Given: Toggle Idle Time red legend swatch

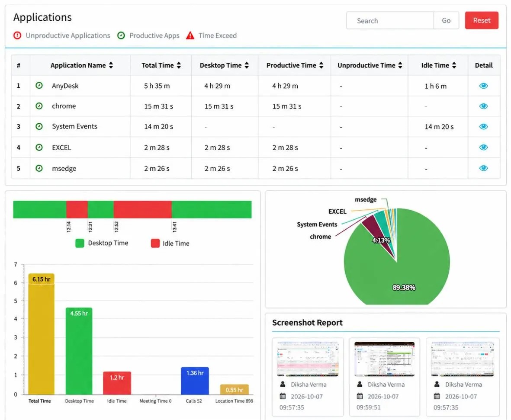Looking at the screenshot, I should 155,243.
